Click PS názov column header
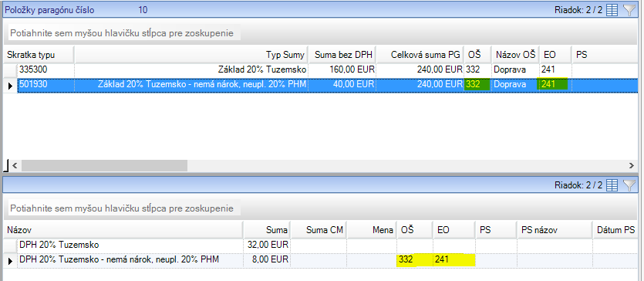The width and height of the screenshot is (644, 281). coord(554,230)
